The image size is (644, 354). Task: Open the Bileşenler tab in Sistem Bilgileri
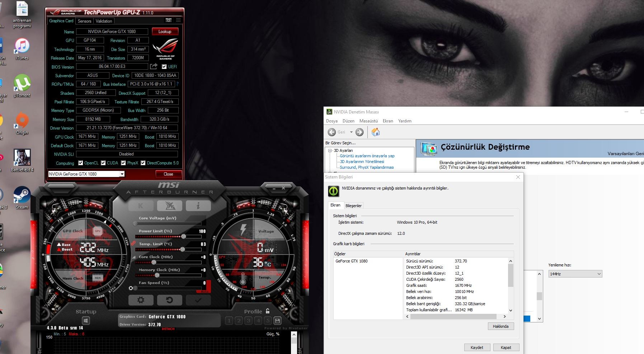353,206
